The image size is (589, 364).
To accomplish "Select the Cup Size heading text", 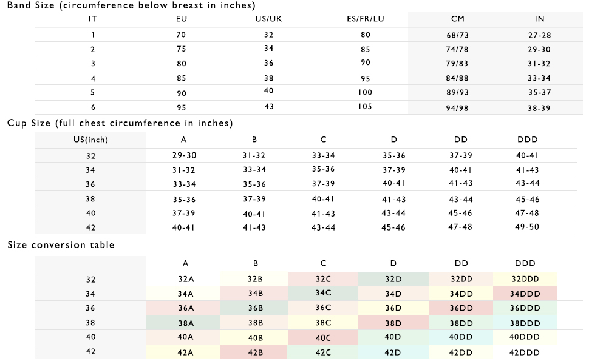I will 120,123.
